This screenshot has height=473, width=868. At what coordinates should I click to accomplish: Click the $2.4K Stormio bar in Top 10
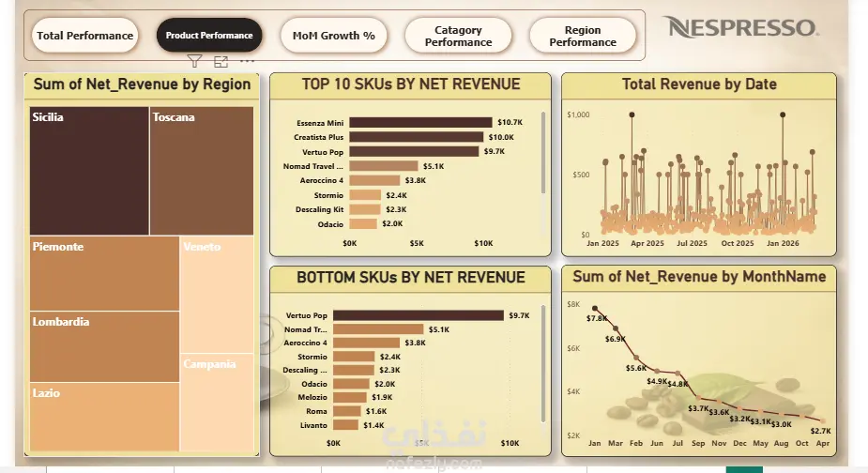[365, 195]
